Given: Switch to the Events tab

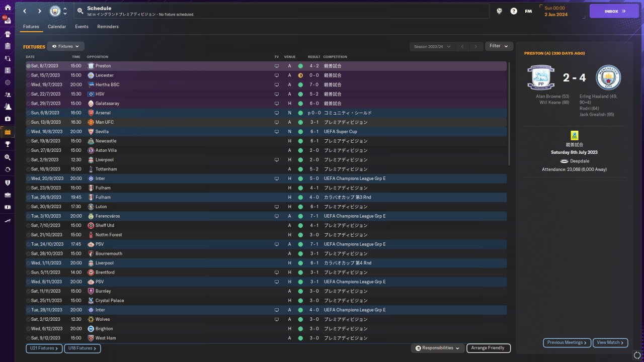Looking at the screenshot, I should [x=82, y=27].
